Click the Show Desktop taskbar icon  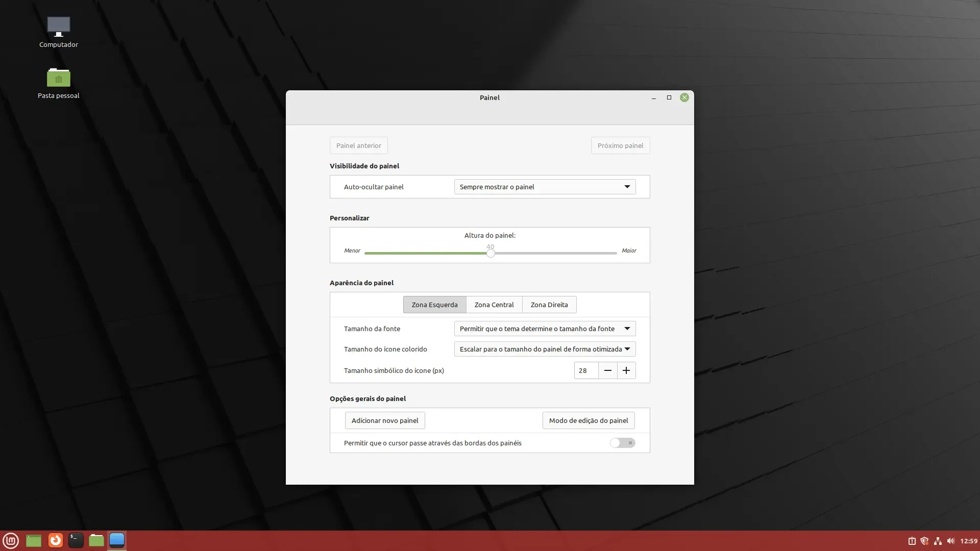34,540
